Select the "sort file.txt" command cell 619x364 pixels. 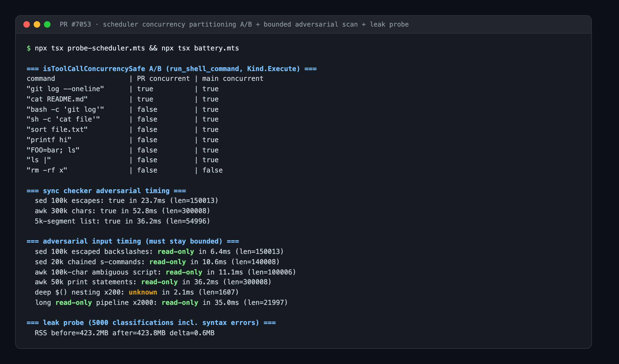(57, 130)
